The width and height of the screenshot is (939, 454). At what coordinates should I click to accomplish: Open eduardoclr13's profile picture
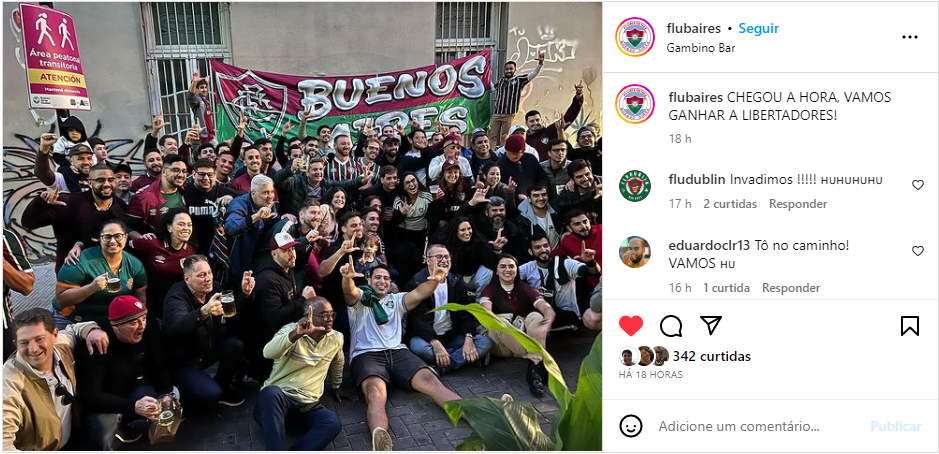click(635, 252)
